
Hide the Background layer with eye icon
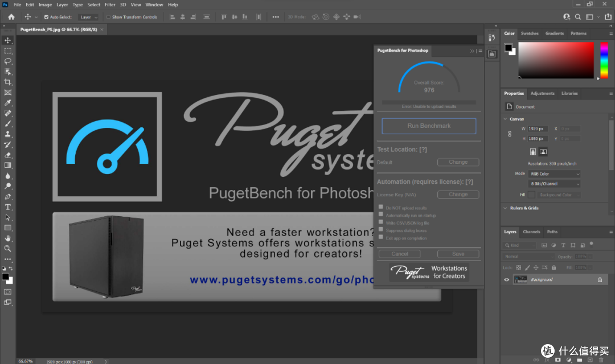tap(506, 280)
